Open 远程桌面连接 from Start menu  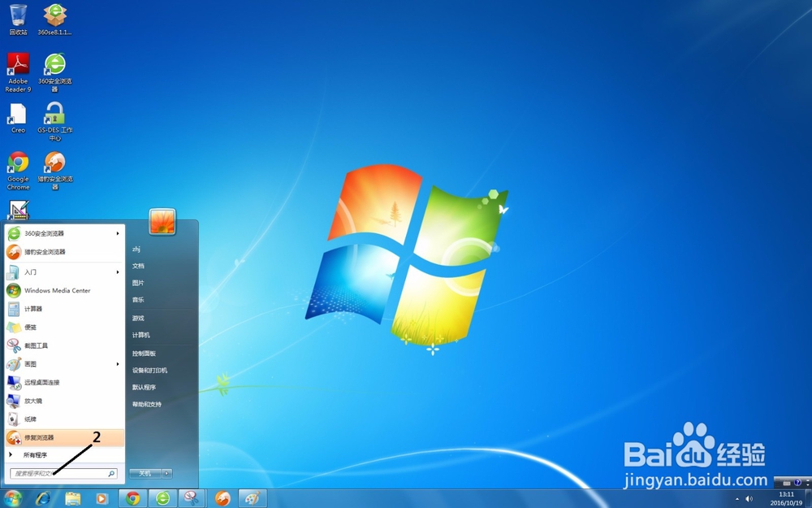65,382
